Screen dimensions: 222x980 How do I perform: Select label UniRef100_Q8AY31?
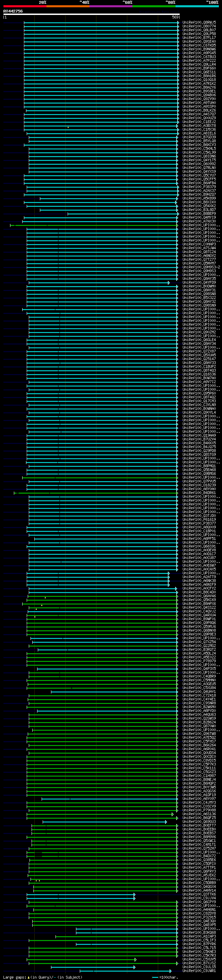[x=199, y=290]
